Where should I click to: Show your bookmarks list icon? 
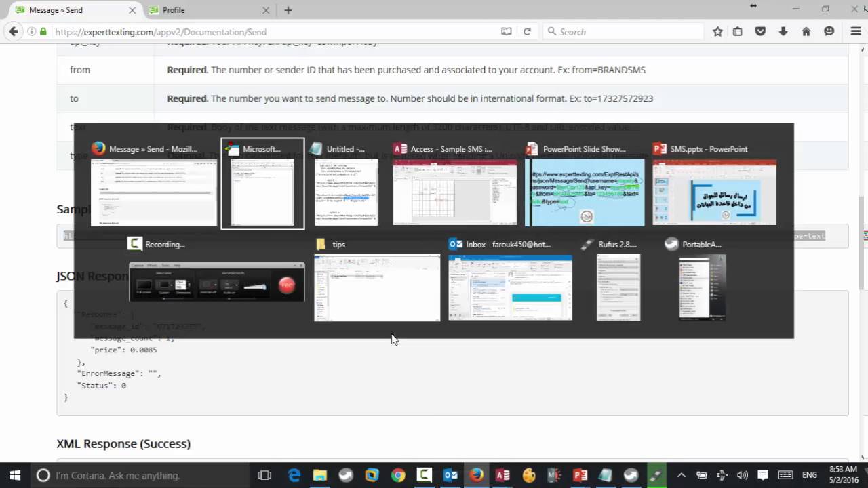(737, 32)
